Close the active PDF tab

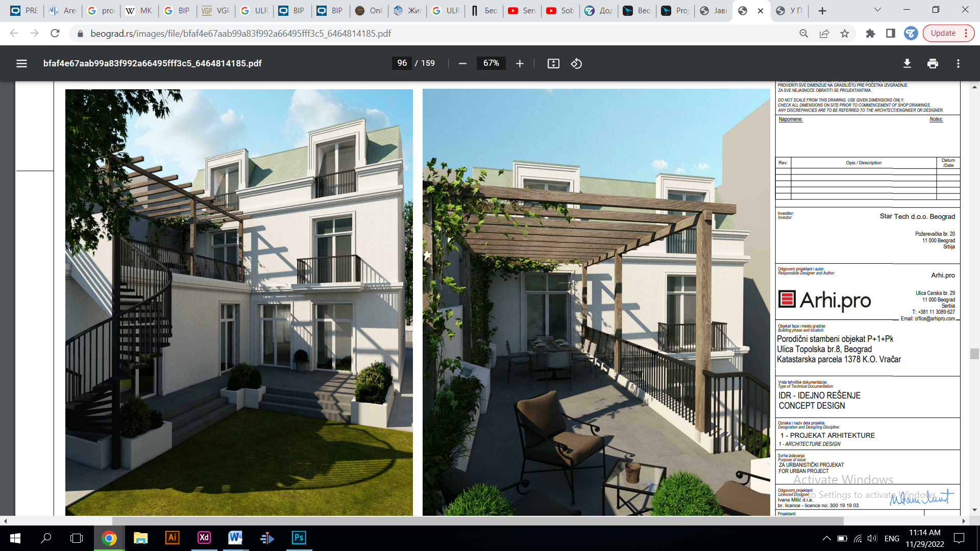(x=761, y=11)
